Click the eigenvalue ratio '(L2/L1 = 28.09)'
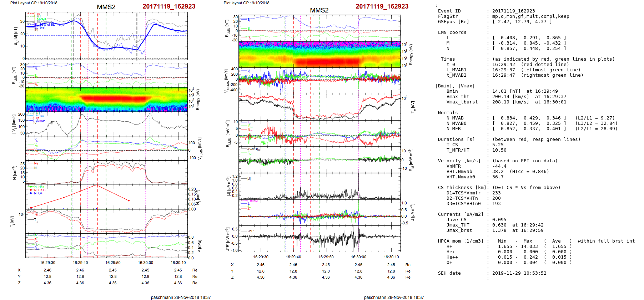 pos(596,129)
